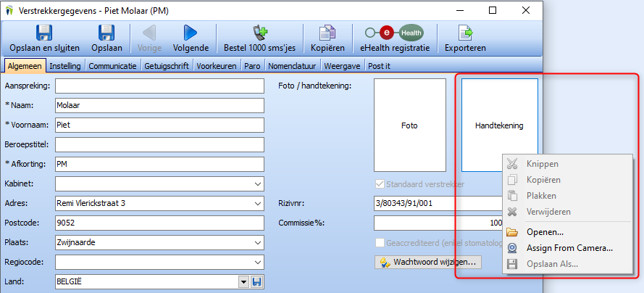Click the Exporteren toolbar icon
The height and width of the screenshot is (293, 644).
[465, 33]
